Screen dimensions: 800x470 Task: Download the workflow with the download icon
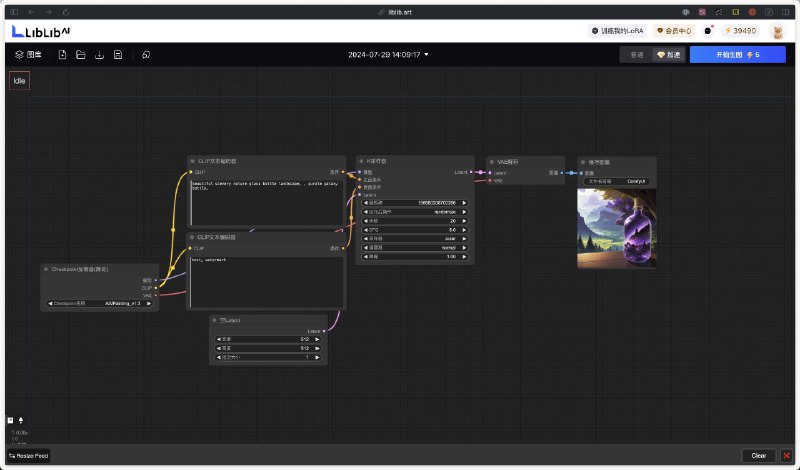click(99, 55)
